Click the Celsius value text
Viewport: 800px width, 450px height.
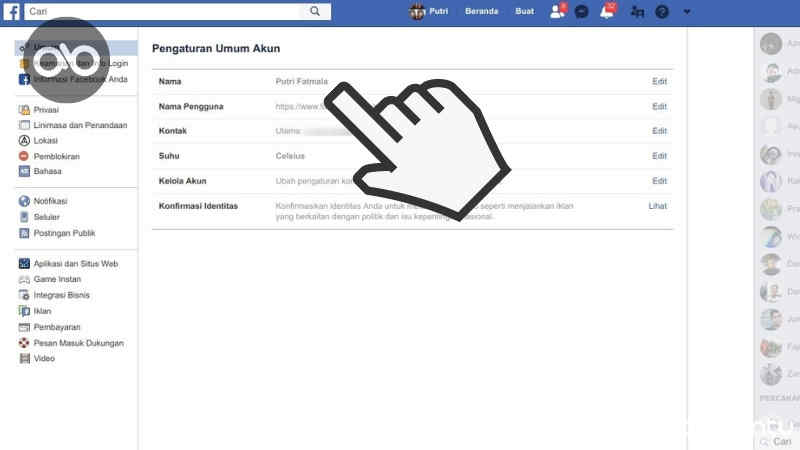290,156
